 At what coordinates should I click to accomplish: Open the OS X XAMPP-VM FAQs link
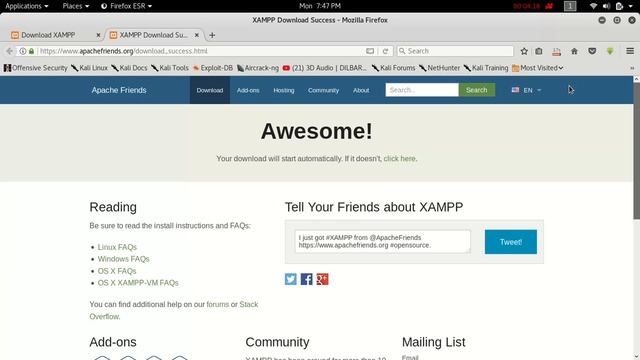[x=138, y=283]
